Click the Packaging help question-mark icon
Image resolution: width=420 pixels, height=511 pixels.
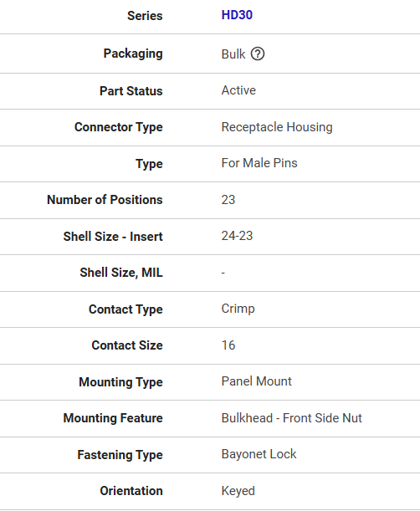[258, 54]
